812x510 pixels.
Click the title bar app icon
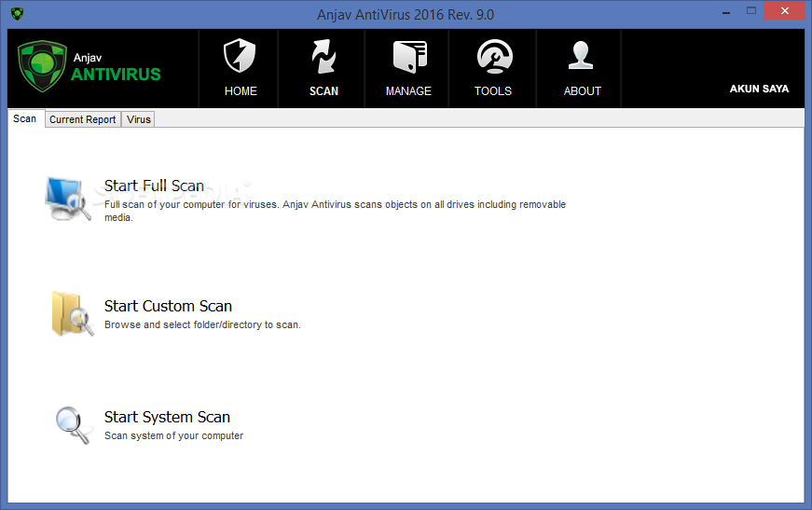click(17, 13)
